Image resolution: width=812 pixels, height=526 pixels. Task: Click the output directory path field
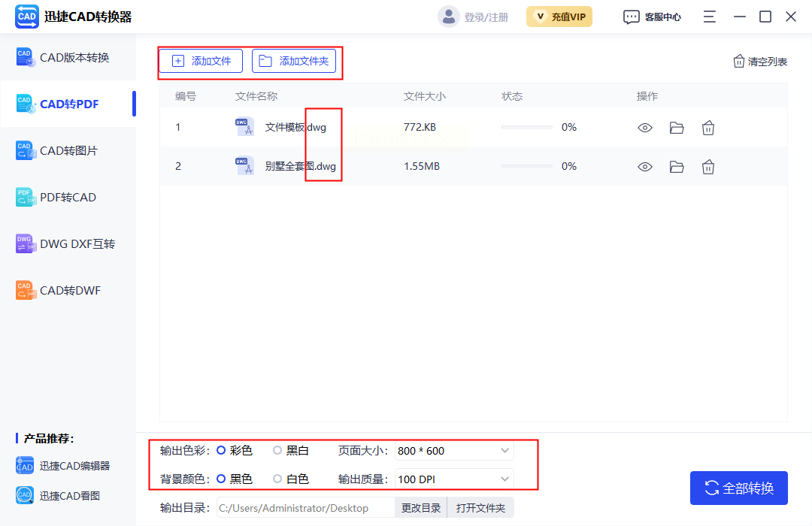(305, 508)
